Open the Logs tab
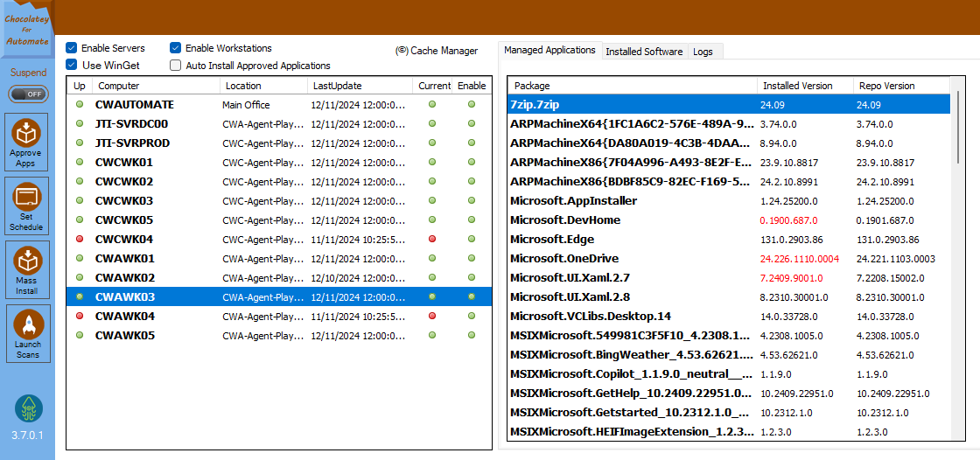 click(x=705, y=52)
